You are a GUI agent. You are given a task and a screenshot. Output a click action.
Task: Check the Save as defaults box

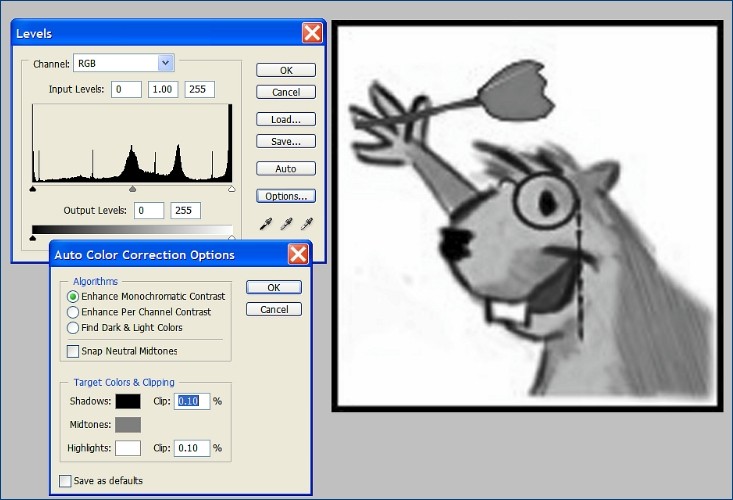click(x=66, y=481)
